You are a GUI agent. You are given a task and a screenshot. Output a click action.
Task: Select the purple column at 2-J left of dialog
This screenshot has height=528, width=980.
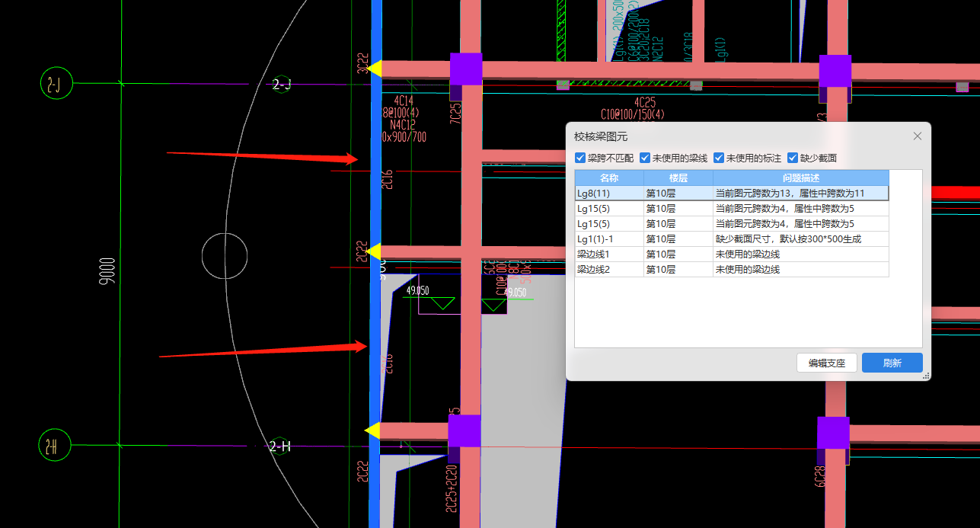[466, 69]
